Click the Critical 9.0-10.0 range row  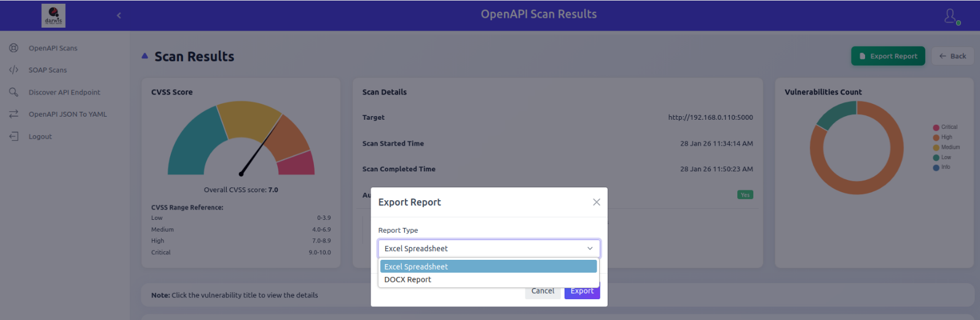pos(241,252)
